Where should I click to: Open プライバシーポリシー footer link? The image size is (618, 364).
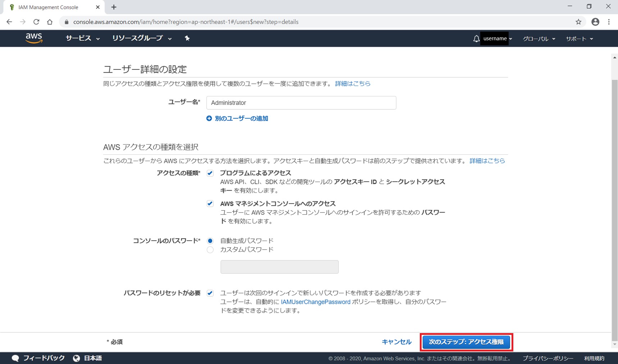click(548, 358)
